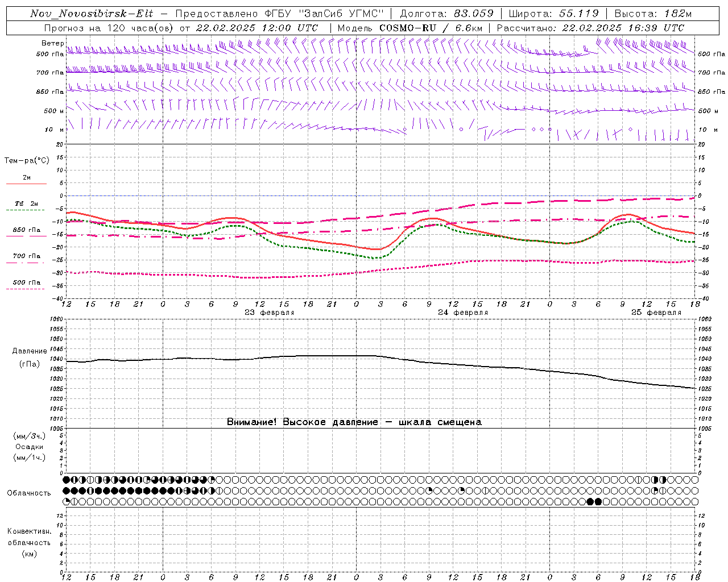728x582 pixels.
Task: Click the 23 февраля date label
Action: [270, 313]
